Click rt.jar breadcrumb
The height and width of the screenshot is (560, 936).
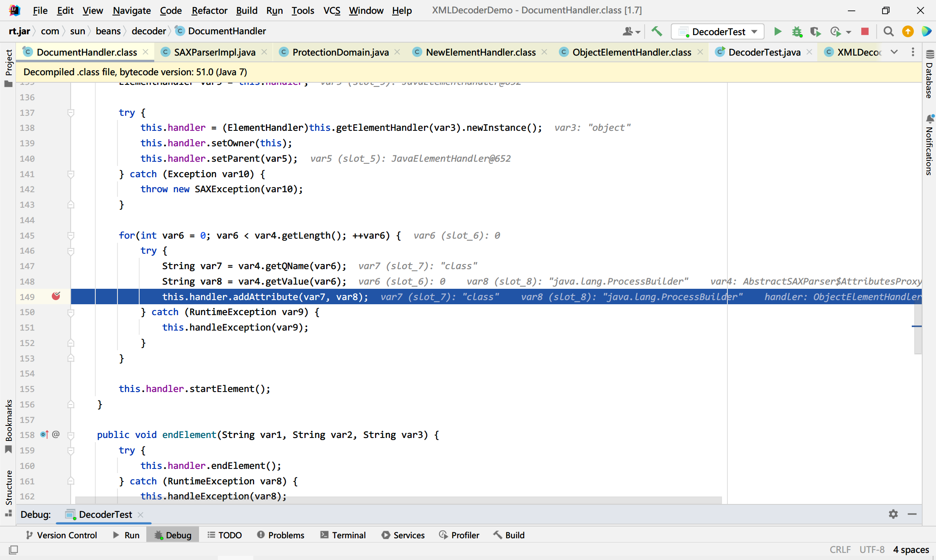click(19, 31)
